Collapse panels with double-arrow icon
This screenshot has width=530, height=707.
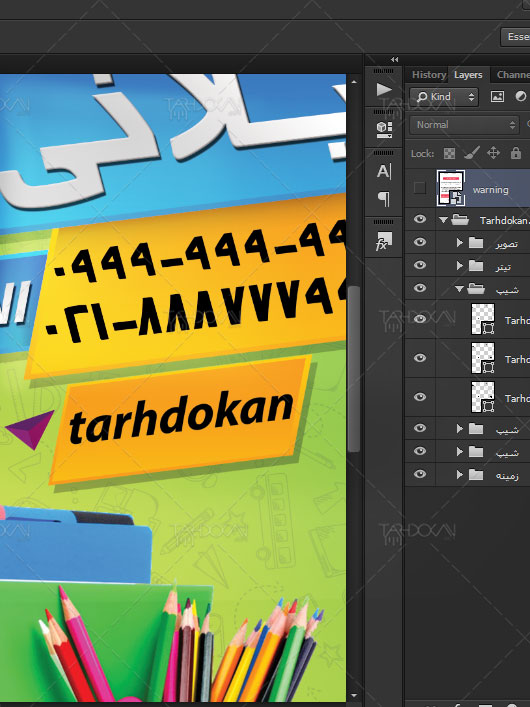click(x=395, y=60)
